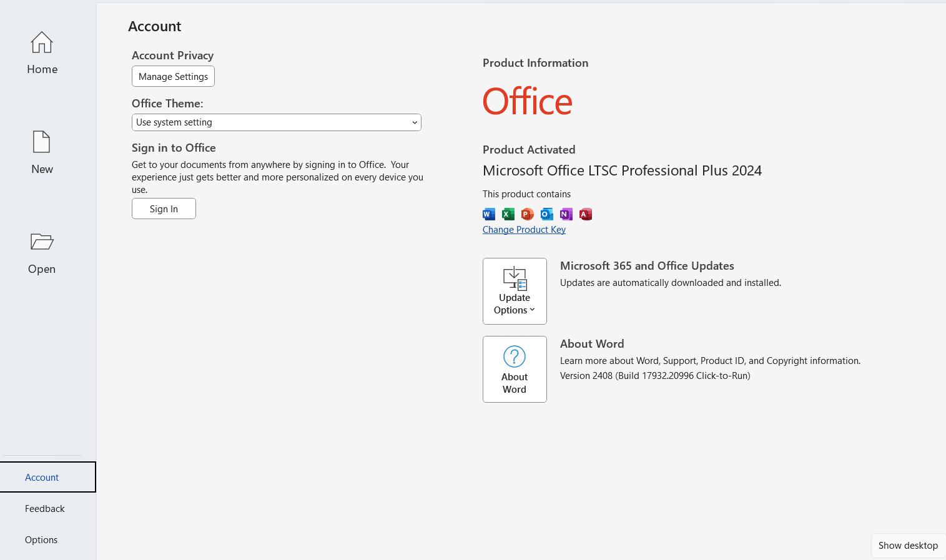This screenshot has width=946, height=560.
Task: Click the Word app icon under product contents
Action: click(x=489, y=214)
